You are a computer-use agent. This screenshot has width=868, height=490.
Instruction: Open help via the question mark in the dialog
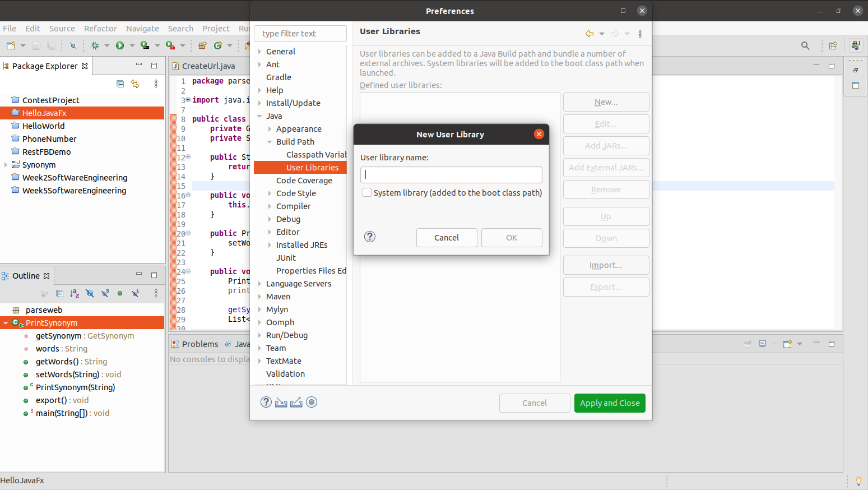(x=369, y=237)
